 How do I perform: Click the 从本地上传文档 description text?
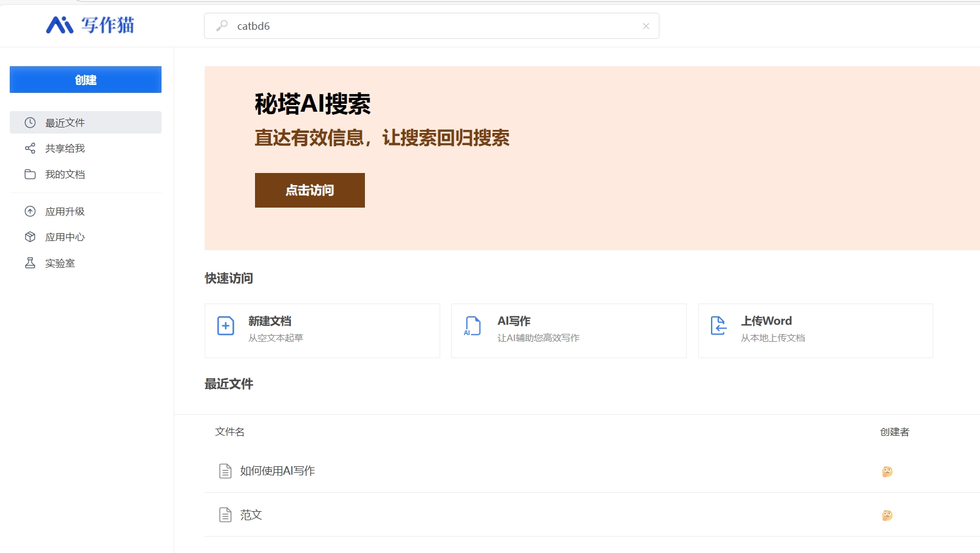[x=773, y=338]
